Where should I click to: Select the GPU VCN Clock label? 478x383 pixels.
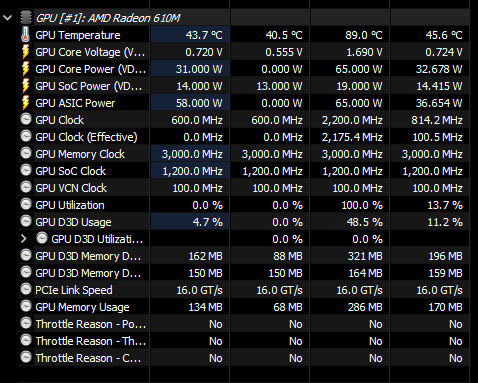[71, 188]
